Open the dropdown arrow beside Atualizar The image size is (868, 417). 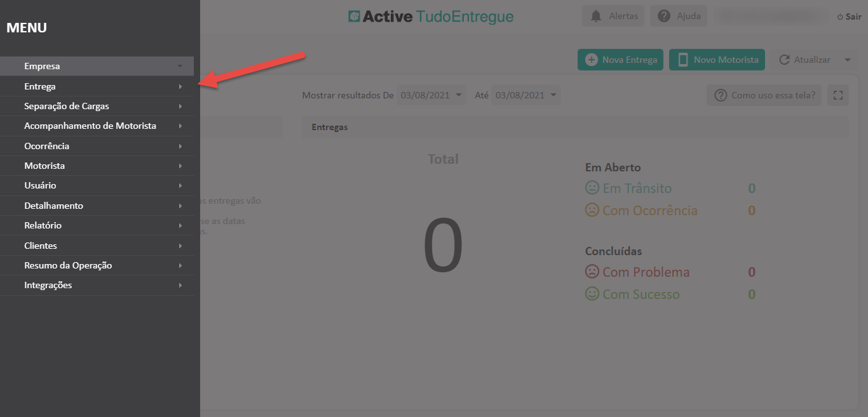(x=848, y=60)
